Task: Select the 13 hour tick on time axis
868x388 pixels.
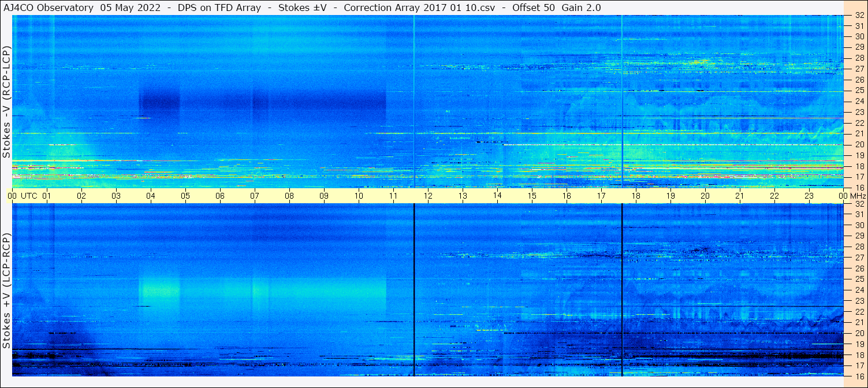Action: 463,196
